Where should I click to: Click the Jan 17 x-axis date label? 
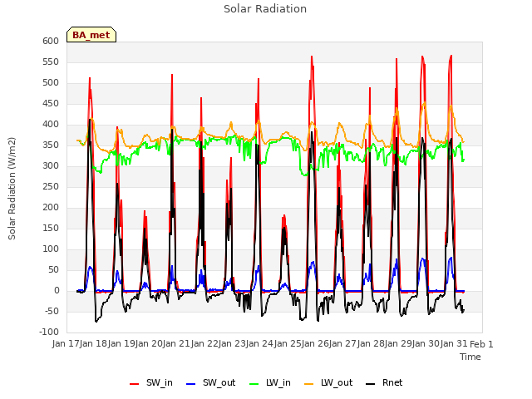tap(66, 343)
